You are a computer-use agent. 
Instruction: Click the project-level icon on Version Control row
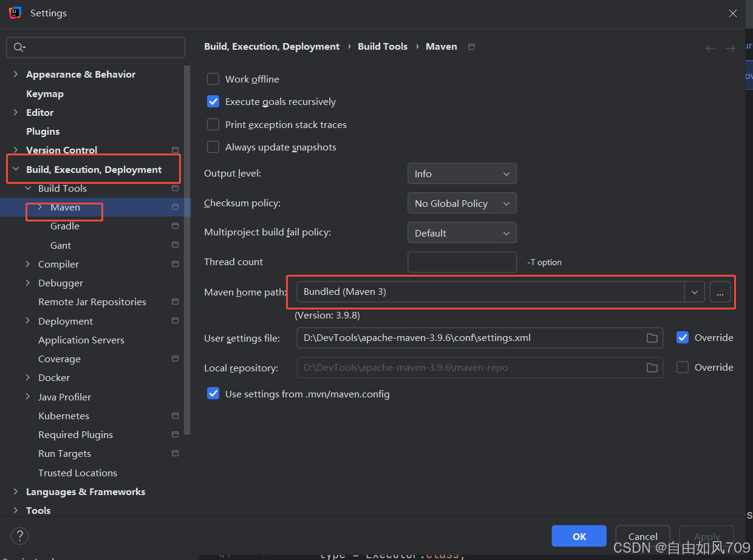[175, 150]
